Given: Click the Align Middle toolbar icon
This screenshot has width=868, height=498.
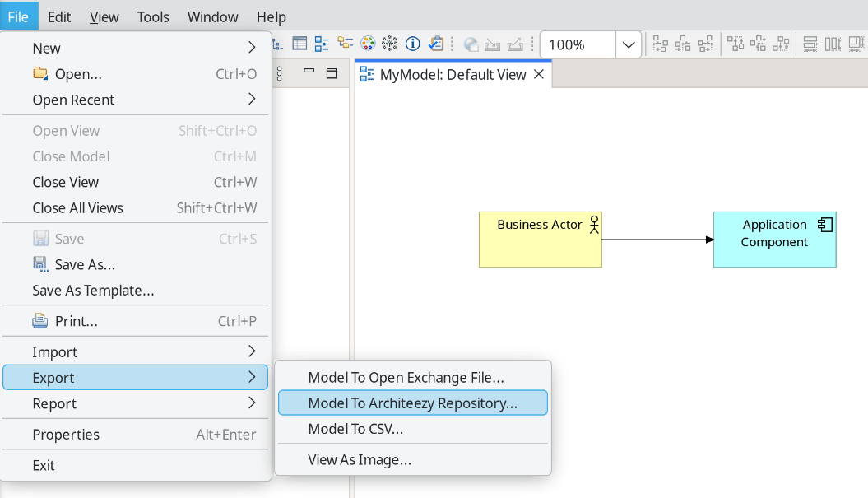Looking at the screenshot, I should (758, 44).
